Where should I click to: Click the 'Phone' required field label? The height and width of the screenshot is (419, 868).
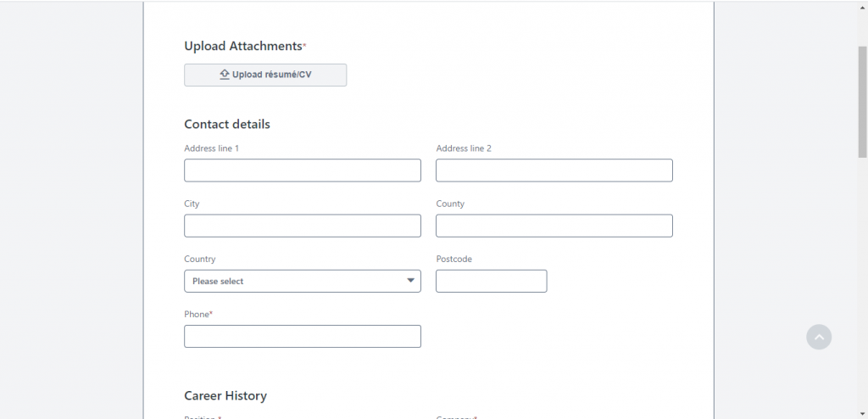[198, 314]
